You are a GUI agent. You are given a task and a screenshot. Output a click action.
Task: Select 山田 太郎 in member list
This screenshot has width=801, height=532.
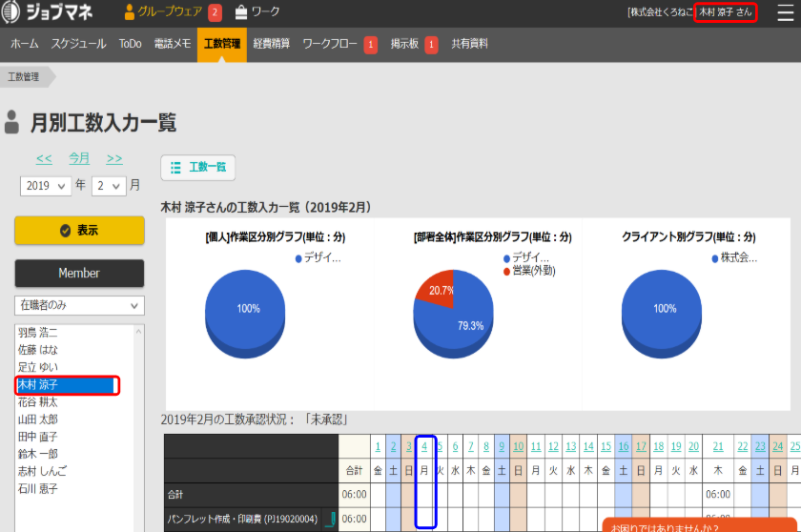click(x=38, y=419)
